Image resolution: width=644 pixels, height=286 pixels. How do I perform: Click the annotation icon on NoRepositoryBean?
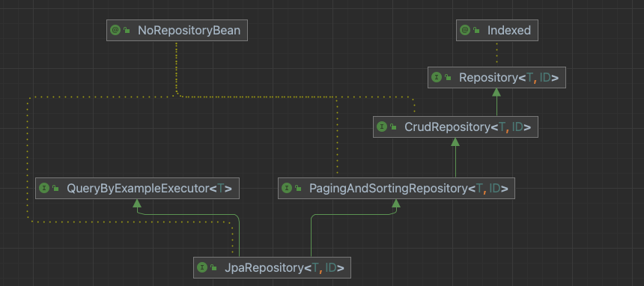pos(115,30)
